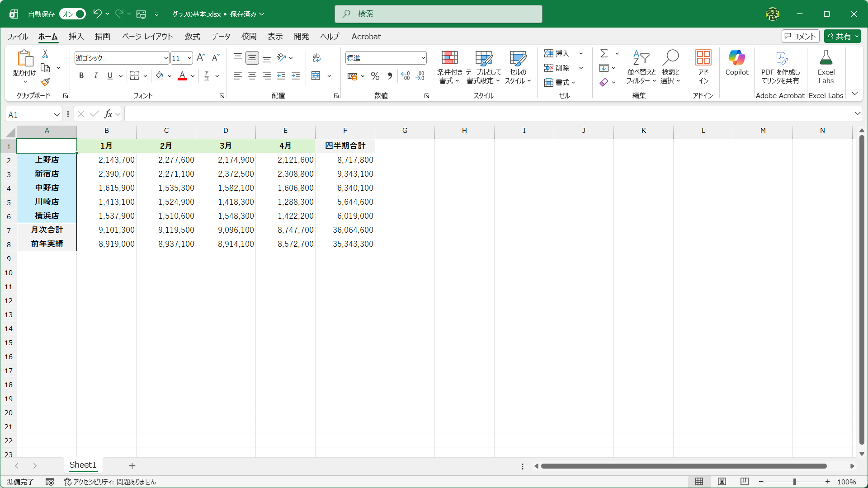Expand the Name Box dropdown arrow
This screenshot has width=868, height=488.
click(x=57, y=115)
